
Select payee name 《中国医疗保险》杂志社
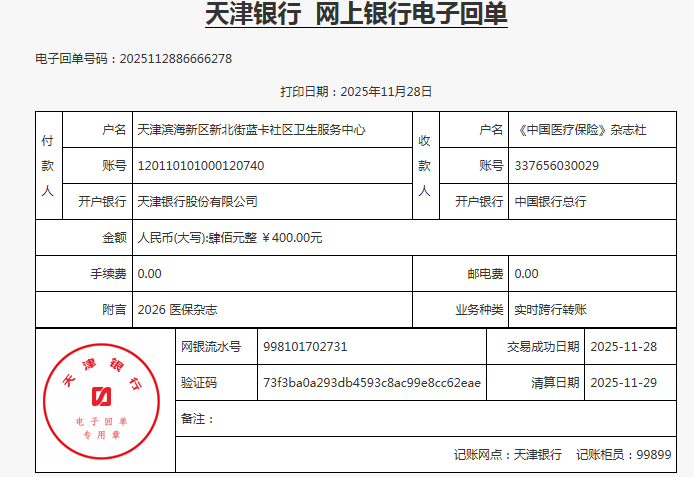(x=580, y=130)
